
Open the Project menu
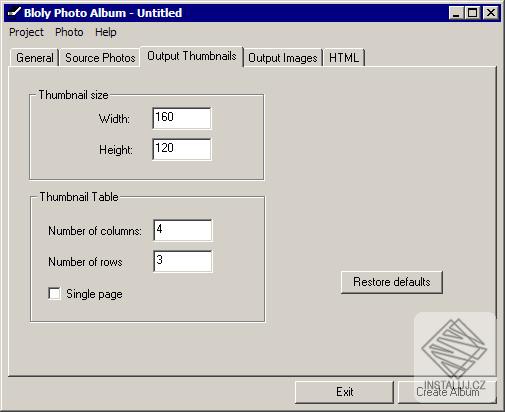click(26, 32)
